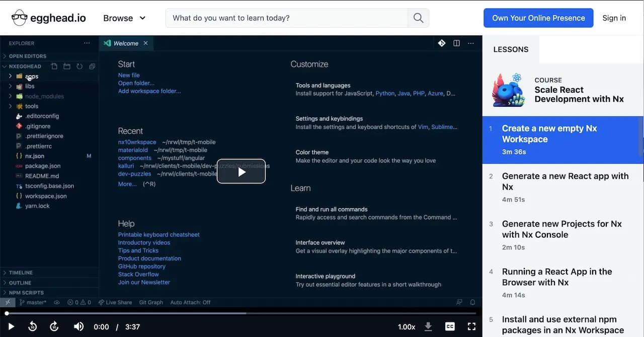This screenshot has width=644, height=337.
Task: Open the Browse dropdown menu
Action: pyautogui.click(x=124, y=18)
